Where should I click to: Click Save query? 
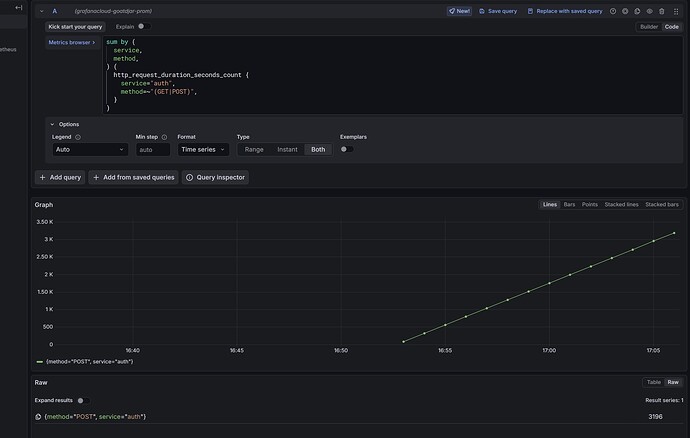click(x=498, y=11)
